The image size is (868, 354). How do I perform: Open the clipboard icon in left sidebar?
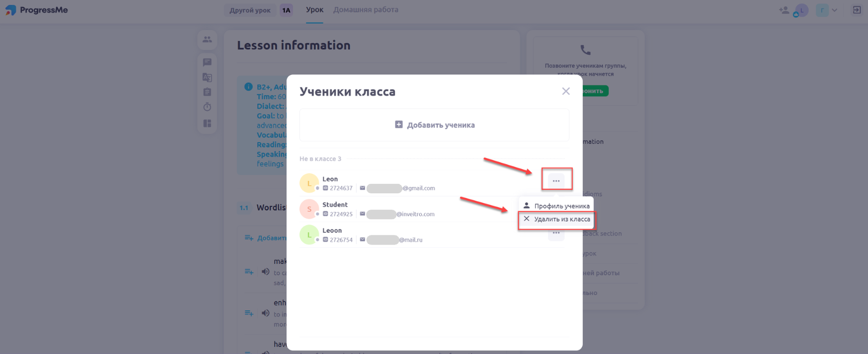[x=207, y=92]
